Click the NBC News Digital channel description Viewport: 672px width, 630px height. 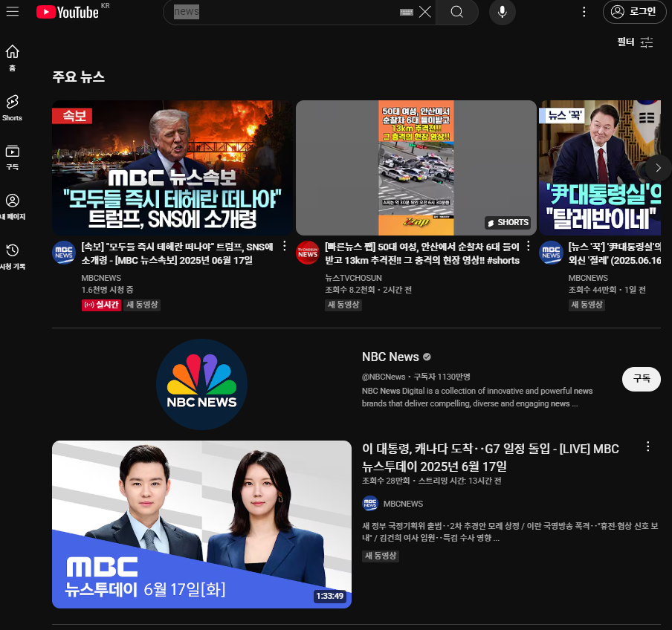click(x=477, y=397)
